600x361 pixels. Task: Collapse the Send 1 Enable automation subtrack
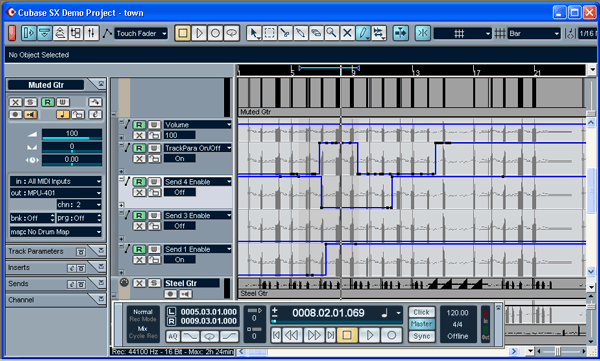[x=121, y=246]
